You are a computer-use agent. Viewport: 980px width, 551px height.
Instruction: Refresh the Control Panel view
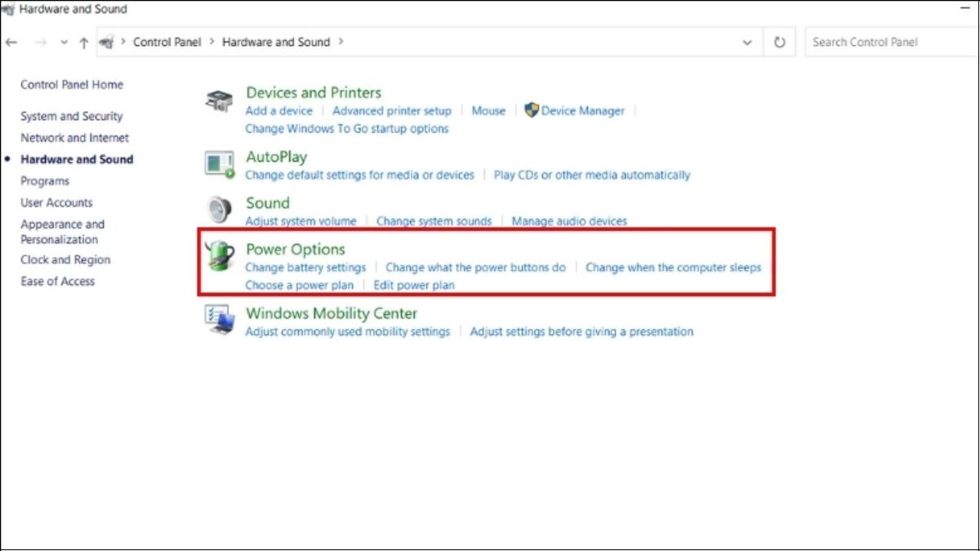coord(780,42)
